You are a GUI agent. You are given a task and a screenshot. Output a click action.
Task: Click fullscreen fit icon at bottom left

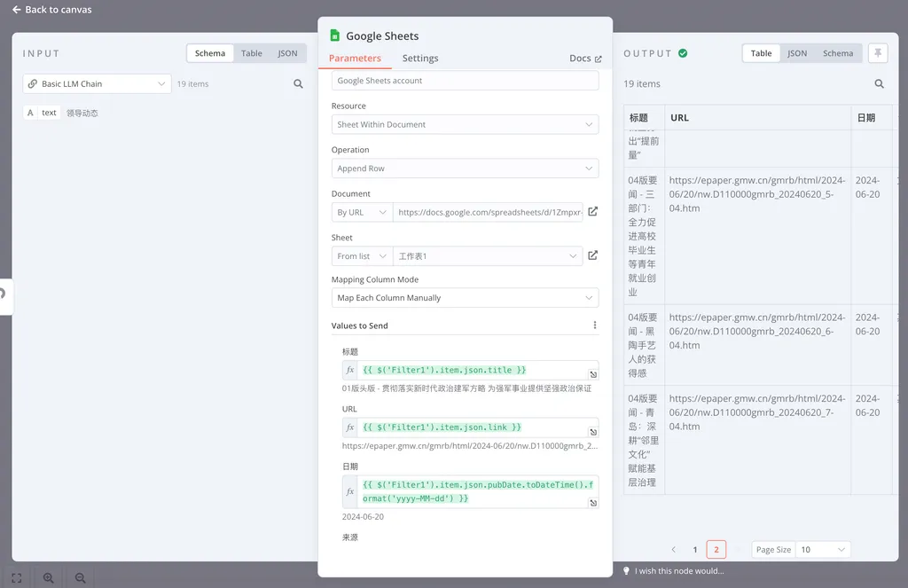(17, 577)
